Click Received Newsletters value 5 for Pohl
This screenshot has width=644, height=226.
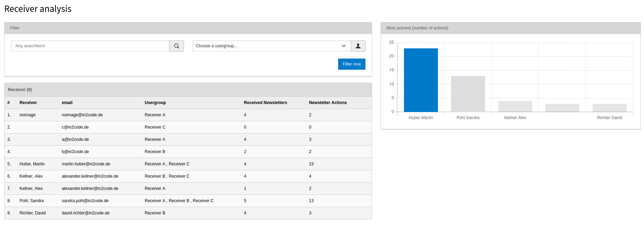(x=245, y=201)
